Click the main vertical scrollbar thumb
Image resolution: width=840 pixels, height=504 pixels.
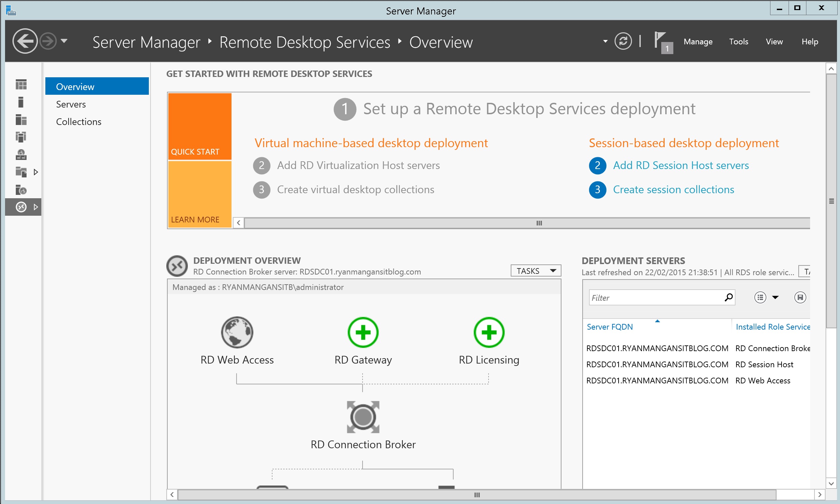(x=831, y=201)
